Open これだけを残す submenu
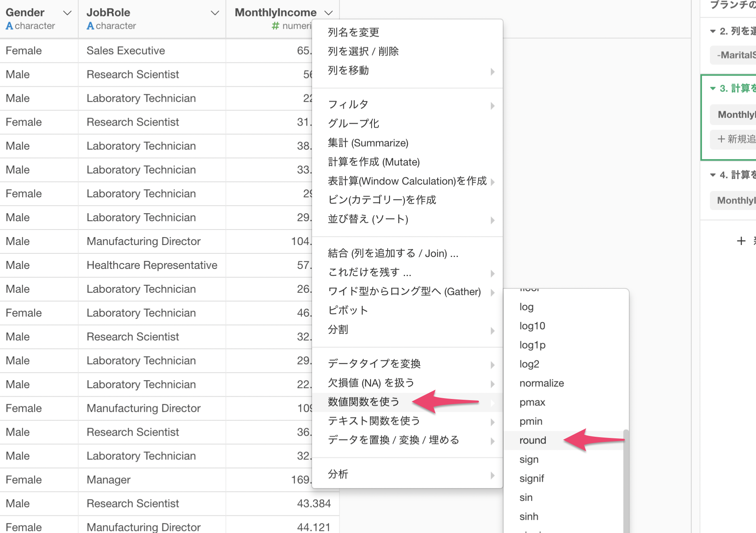The image size is (756, 533). (x=407, y=272)
